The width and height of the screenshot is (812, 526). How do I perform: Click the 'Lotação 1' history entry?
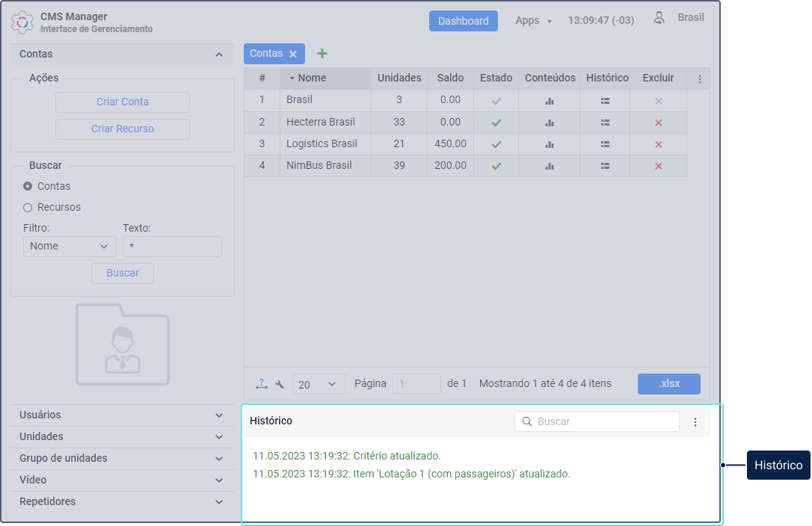click(x=411, y=474)
